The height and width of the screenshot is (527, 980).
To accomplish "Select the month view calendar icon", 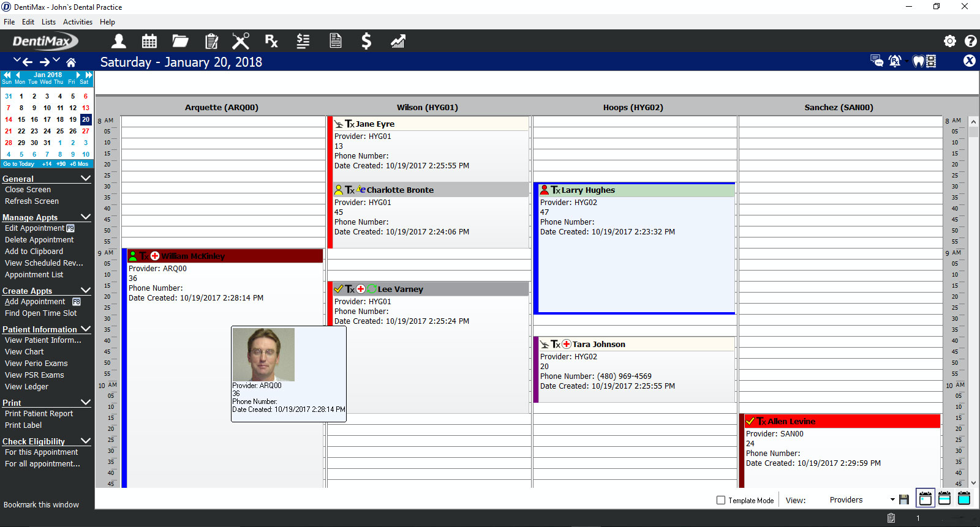I will point(964,498).
